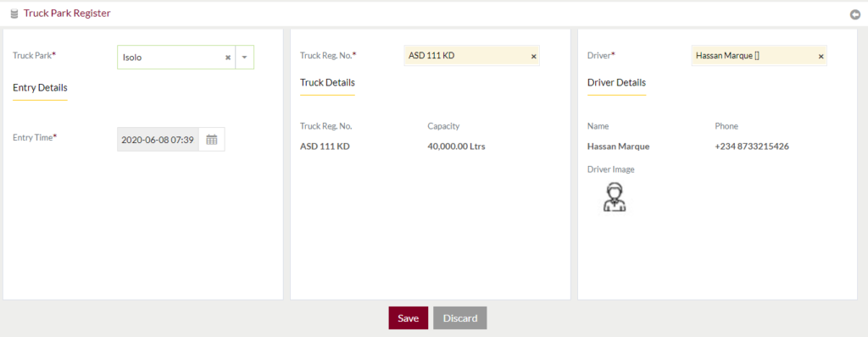
Task: Open the Entry Time calendar picker
Action: (211, 140)
